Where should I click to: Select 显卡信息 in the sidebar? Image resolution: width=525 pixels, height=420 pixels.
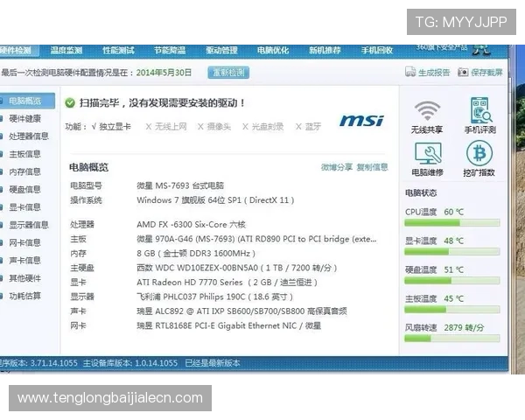tap(24, 207)
